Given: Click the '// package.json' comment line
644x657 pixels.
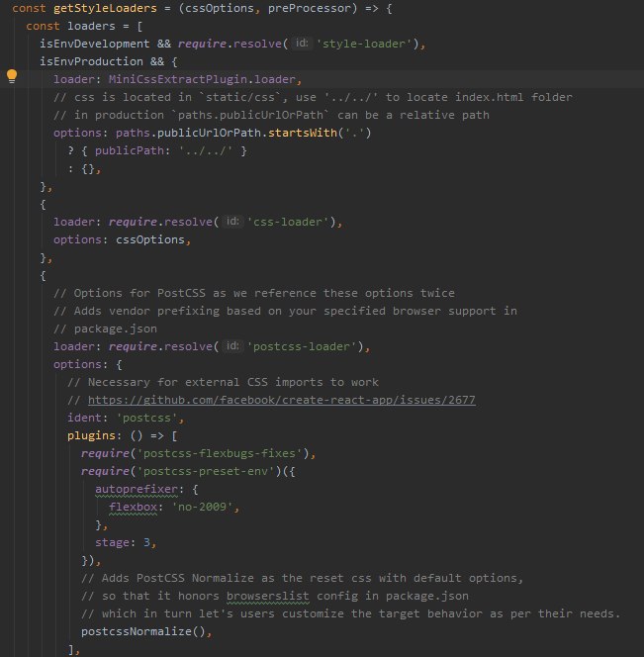Looking at the screenshot, I should [x=105, y=328].
